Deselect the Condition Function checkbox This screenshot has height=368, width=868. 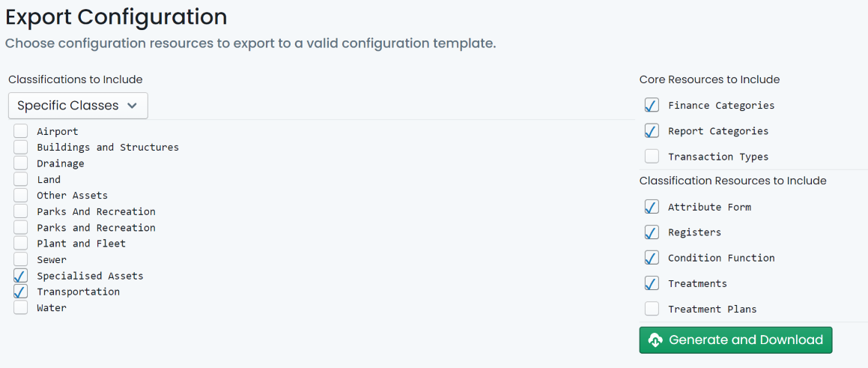(x=652, y=258)
